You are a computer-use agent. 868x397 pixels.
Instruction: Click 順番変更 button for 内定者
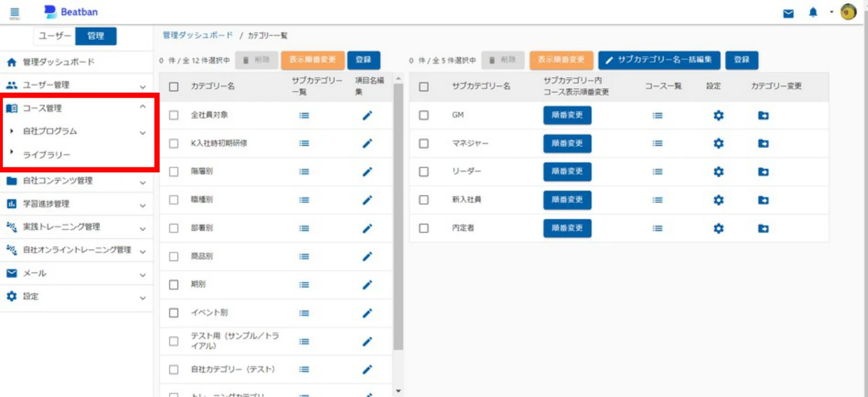pos(567,228)
